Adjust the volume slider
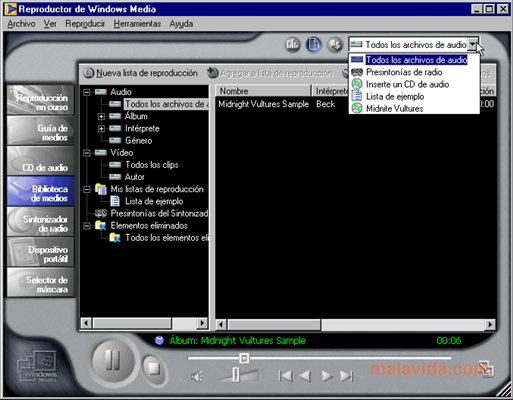This screenshot has height=400, width=513. pos(236,374)
